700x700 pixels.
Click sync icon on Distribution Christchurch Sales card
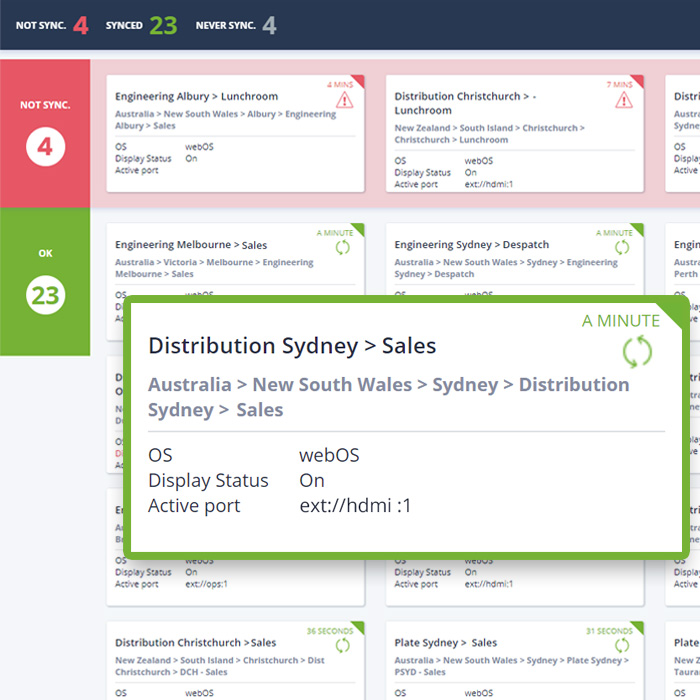tap(343, 645)
